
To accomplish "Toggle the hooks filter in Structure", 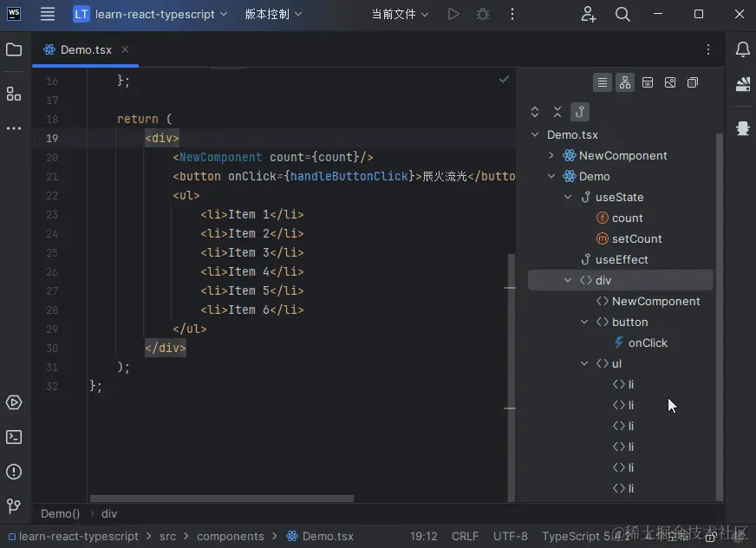I will (x=580, y=112).
